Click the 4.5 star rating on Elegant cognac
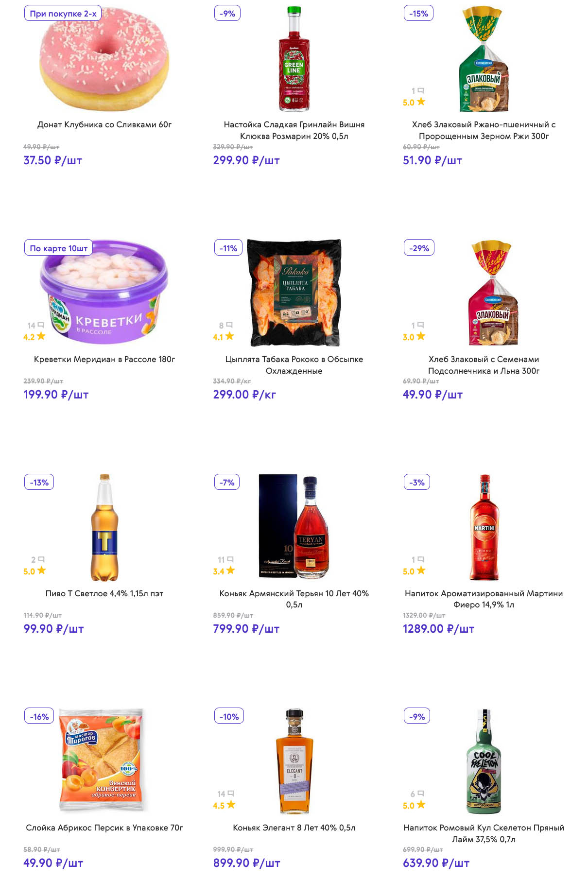Image resolution: width=588 pixels, height=882 pixels. (224, 805)
